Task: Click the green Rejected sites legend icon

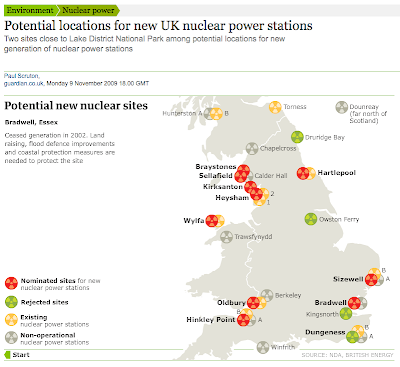Action: tap(11, 302)
